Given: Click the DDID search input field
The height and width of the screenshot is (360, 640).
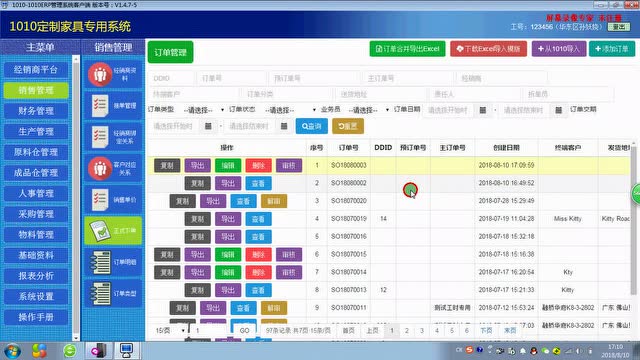Looking at the screenshot, I should coord(171,78).
